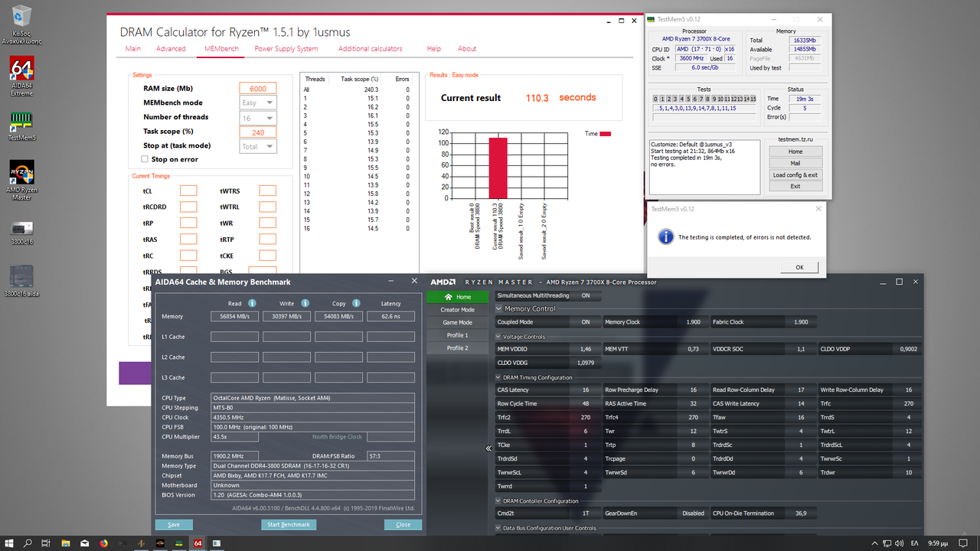Switch to AIDA64 via taskbar icon

pos(198,543)
